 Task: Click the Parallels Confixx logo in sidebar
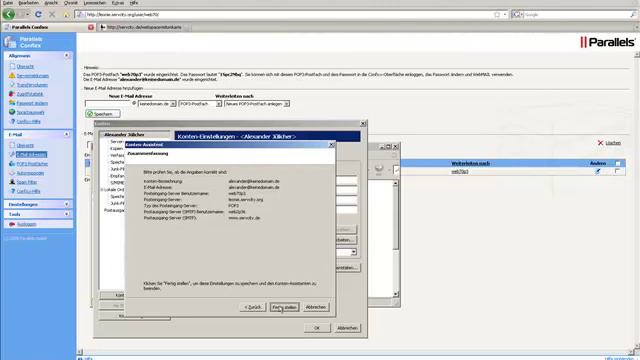click(x=10, y=42)
